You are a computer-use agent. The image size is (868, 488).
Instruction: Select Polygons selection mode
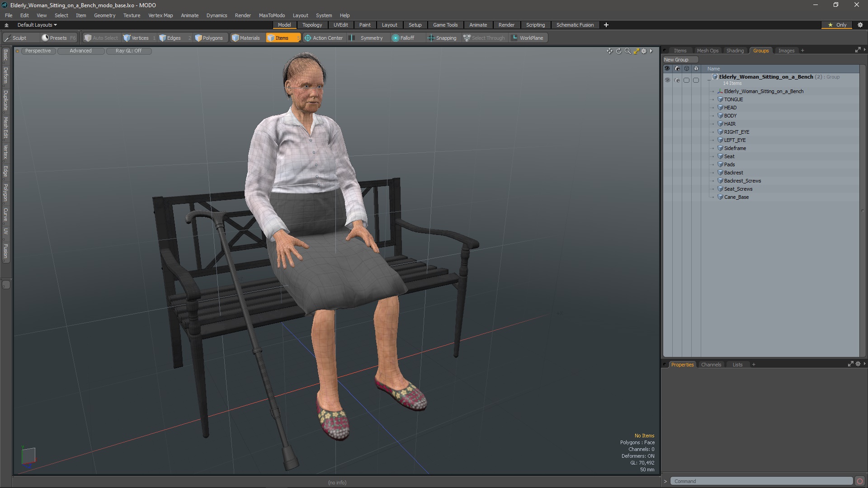click(x=209, y=38)
